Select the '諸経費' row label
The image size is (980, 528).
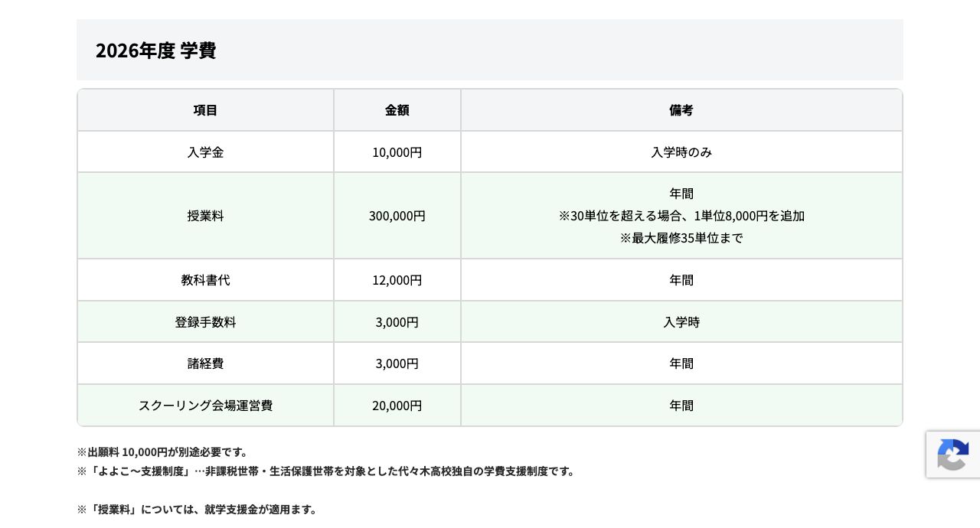(x=205, y=363)
